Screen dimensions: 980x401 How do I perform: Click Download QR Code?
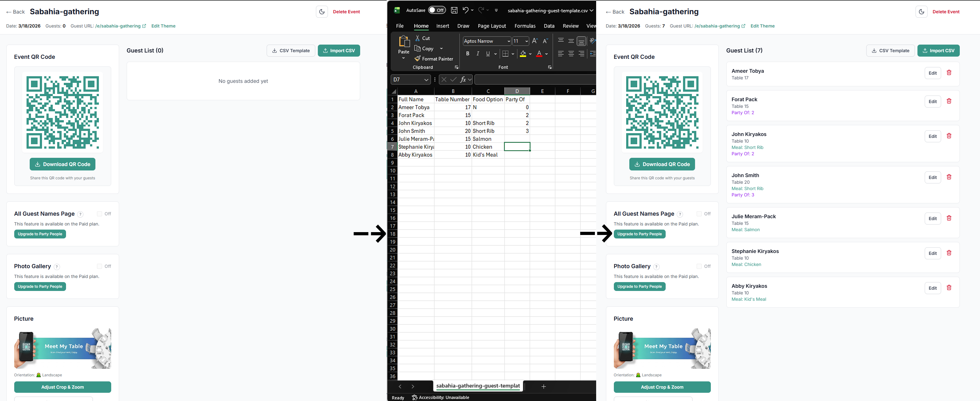pos(62,164)
